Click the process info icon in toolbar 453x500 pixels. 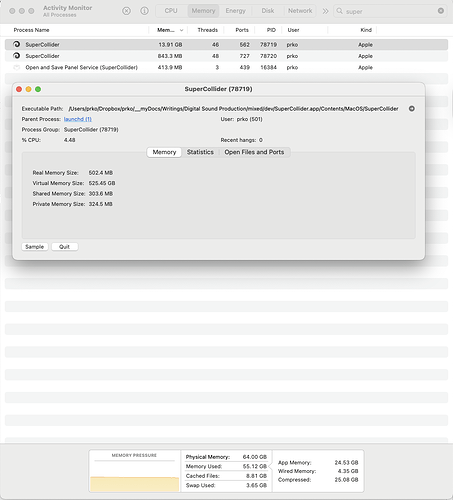(144, 11)
